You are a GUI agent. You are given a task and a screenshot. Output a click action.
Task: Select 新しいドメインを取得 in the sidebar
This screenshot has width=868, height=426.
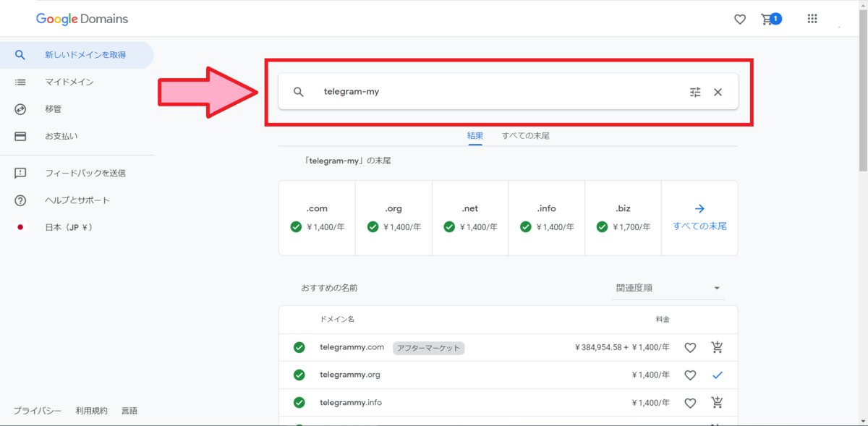point(77,55)
